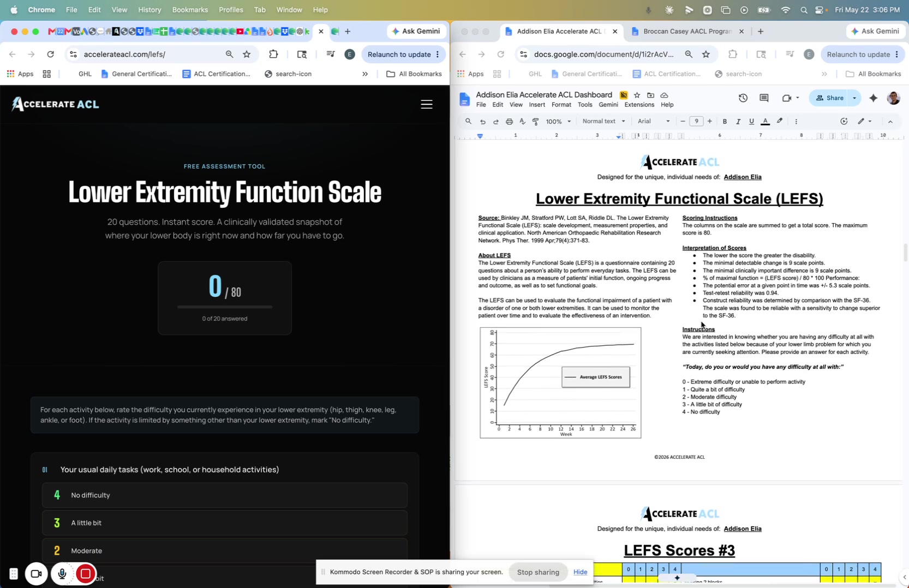Viewport: 909px width, 588px height.
Task: Apply italic formatting in Docs toolbar
Action: [738, 122]
